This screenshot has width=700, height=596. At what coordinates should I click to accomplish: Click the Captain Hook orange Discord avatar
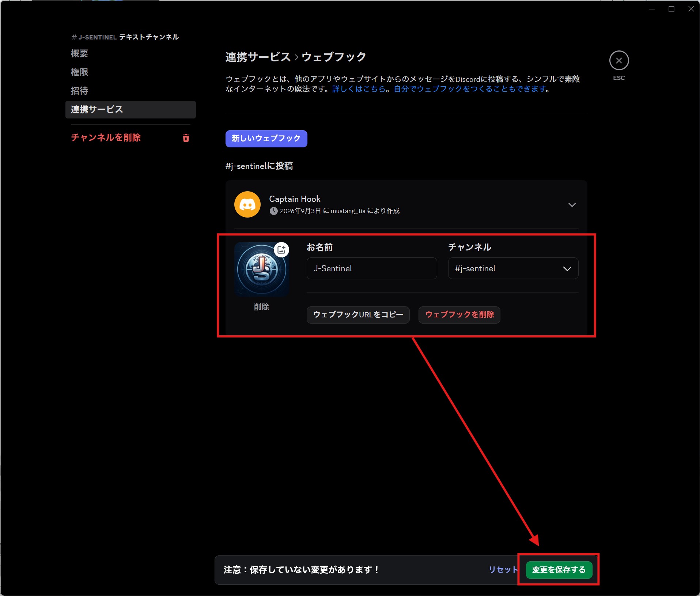pyautogui.click(x=247, y=204)
